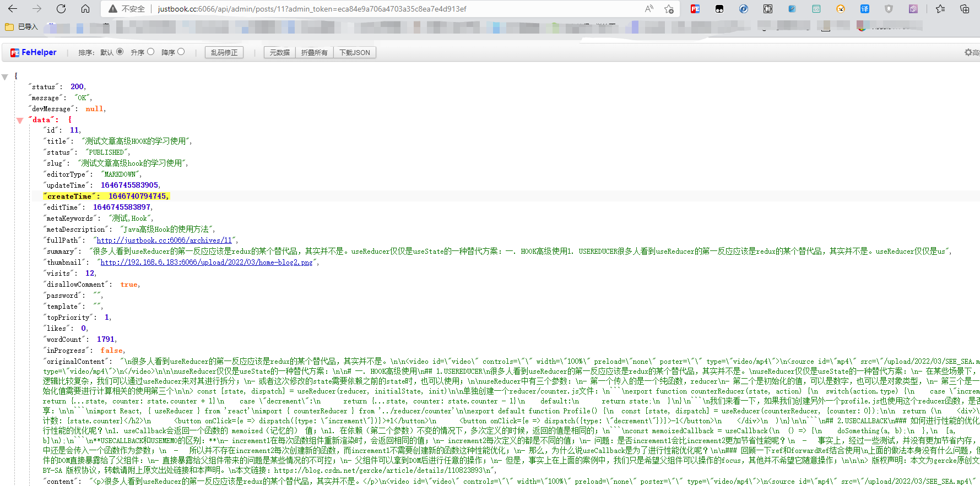Open the thumbnail image link

(207, 263)
